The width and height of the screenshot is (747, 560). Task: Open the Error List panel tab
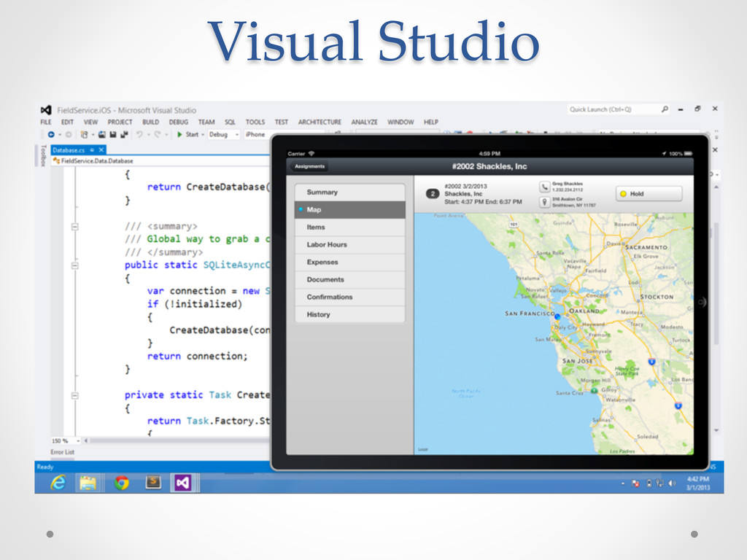63,452
